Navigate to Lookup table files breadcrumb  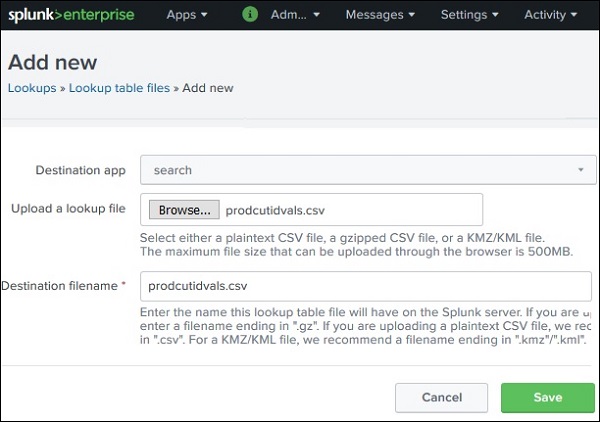(x=120, y=88)
